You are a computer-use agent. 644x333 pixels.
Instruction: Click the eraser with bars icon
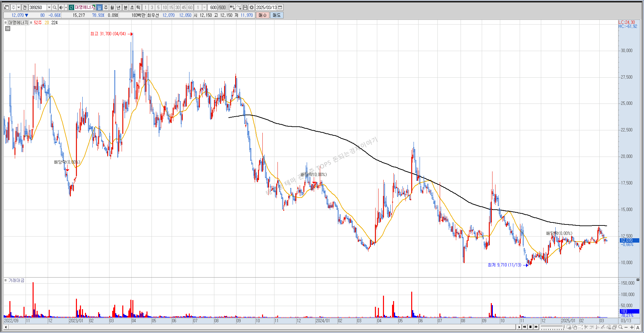(x=608, y=327)
